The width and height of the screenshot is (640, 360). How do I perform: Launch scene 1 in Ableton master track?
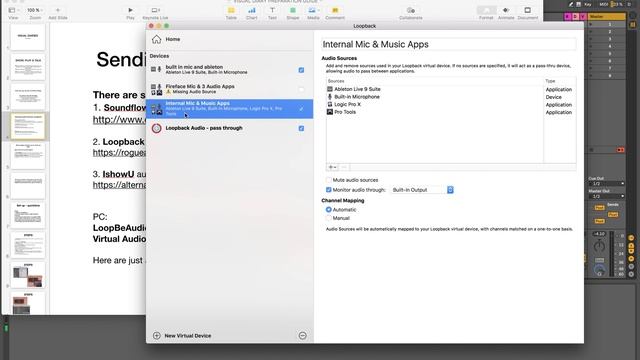591,24
